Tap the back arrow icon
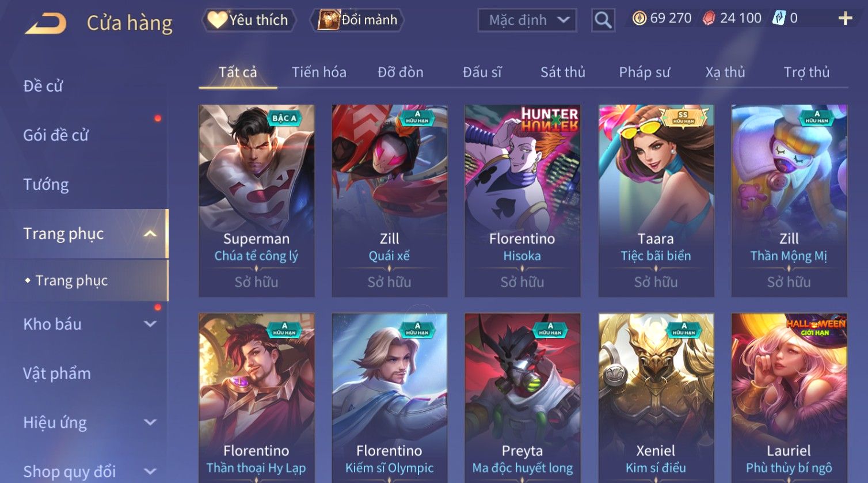 [x=45, y=24]
